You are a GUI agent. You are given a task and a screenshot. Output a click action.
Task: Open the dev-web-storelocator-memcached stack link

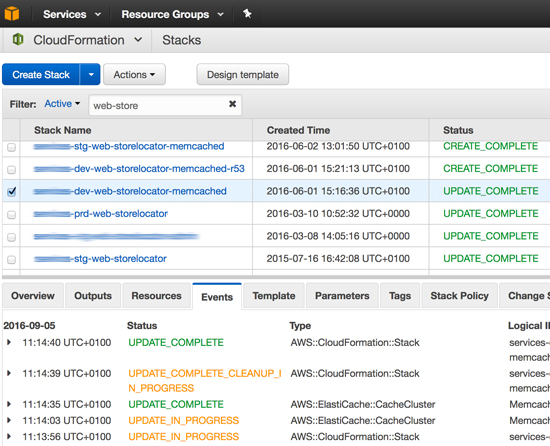(x=130, y=191)
